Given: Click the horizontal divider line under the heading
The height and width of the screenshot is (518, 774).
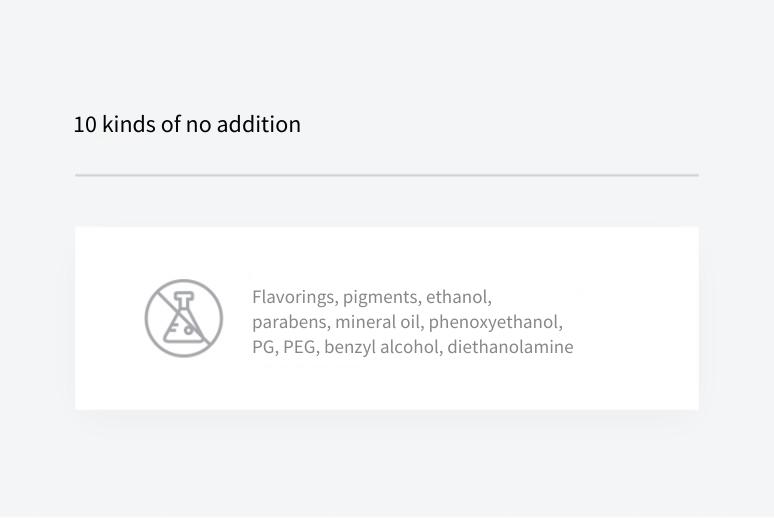Looking at the screenshot, I should tap(387, 175).
